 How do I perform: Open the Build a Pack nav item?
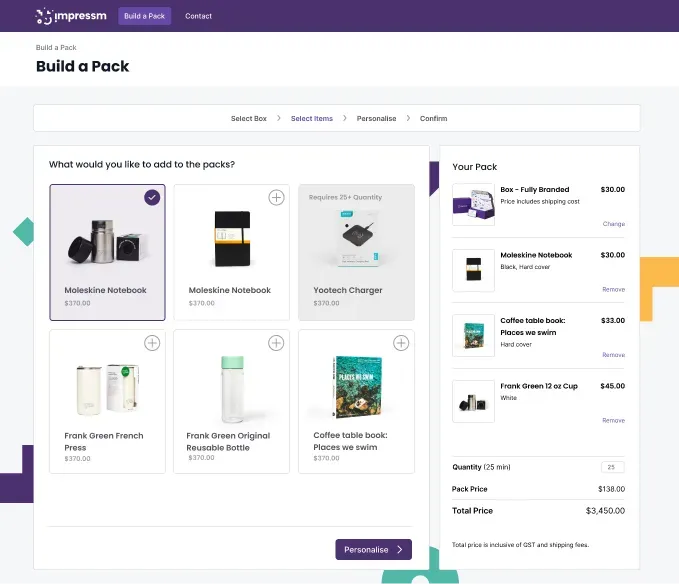(x=145, y=16)
